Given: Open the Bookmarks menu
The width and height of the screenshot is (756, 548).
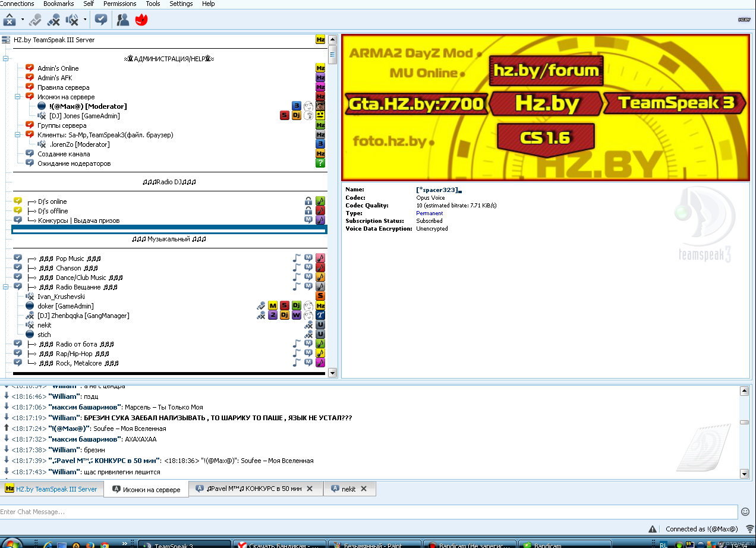Looking at the screenshot, I should pos(58,4).
